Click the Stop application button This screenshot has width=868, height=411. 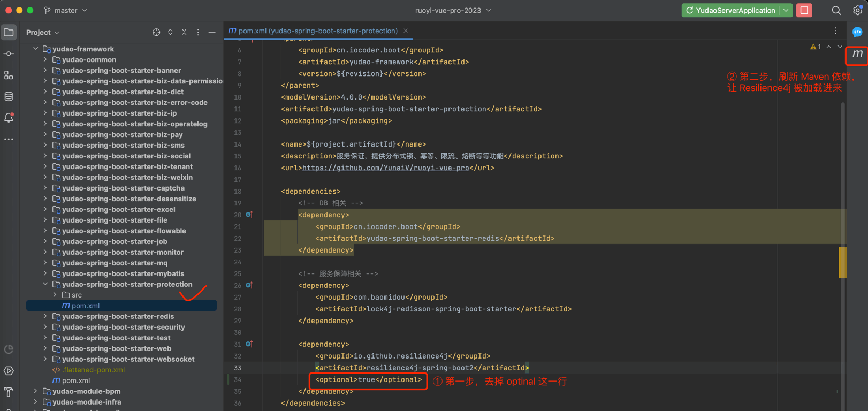tap(804, 10)
